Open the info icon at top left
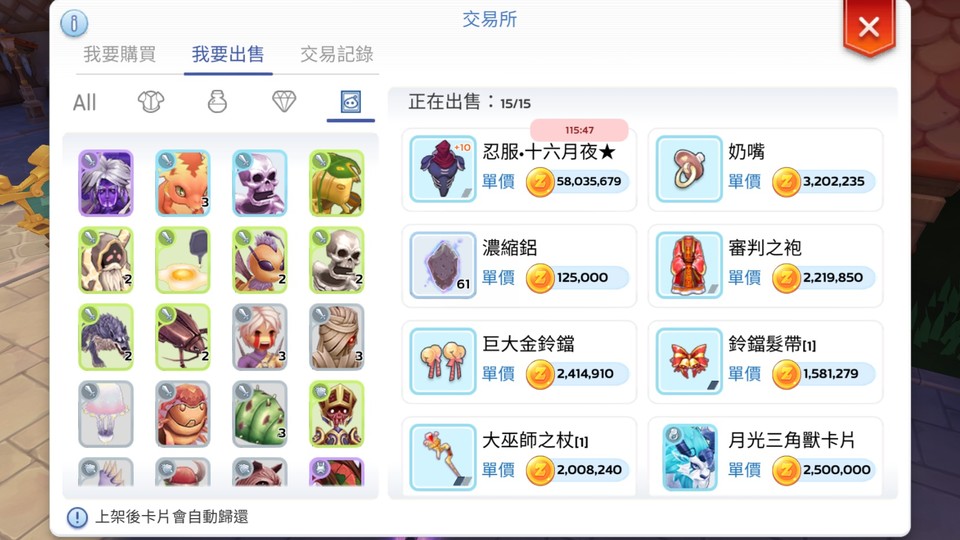Screen dimensions: 960x540 [x=74, y=23]
